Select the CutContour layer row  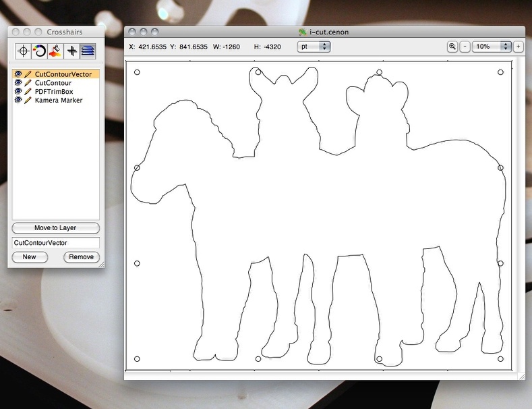(x=53, y=83)
